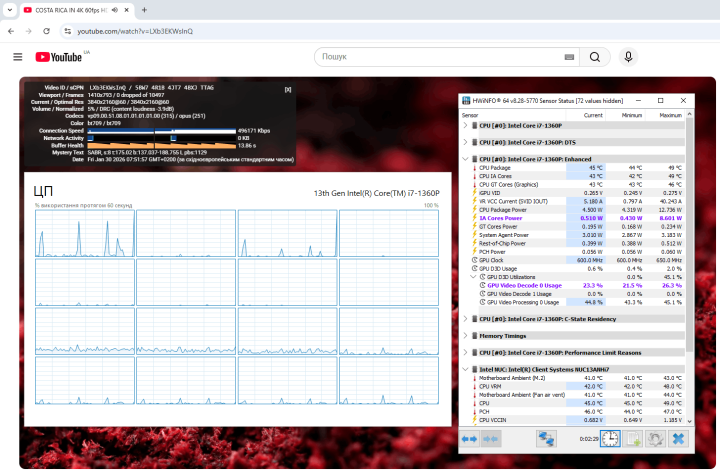Close sensors with blue X toolbar icon
Viewport: 720px width, 473px height.
[x=678, y=439]
